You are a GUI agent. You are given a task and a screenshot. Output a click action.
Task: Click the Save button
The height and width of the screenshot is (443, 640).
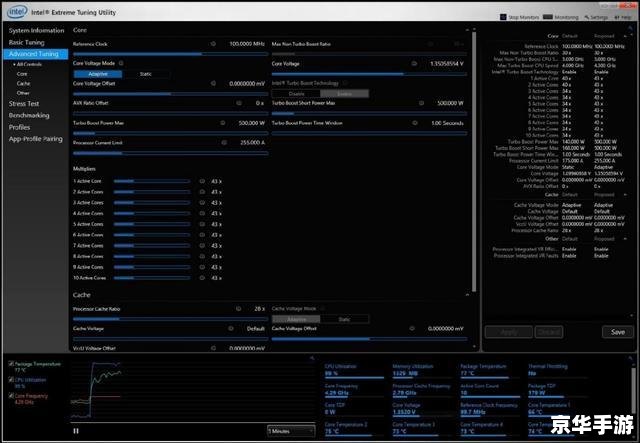(618, 332)
